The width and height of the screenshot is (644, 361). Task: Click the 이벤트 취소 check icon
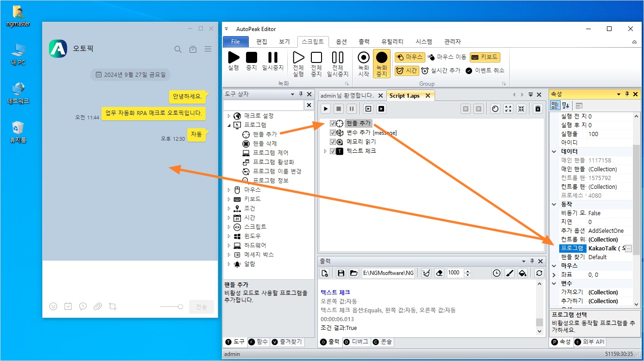coord(469,71)
